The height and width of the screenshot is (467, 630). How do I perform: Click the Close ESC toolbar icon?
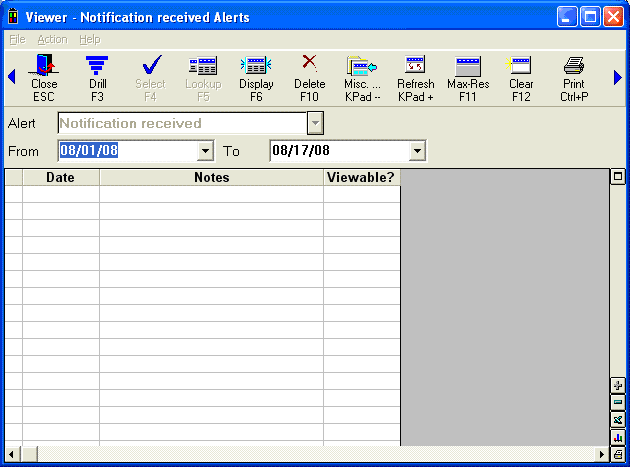44,68
